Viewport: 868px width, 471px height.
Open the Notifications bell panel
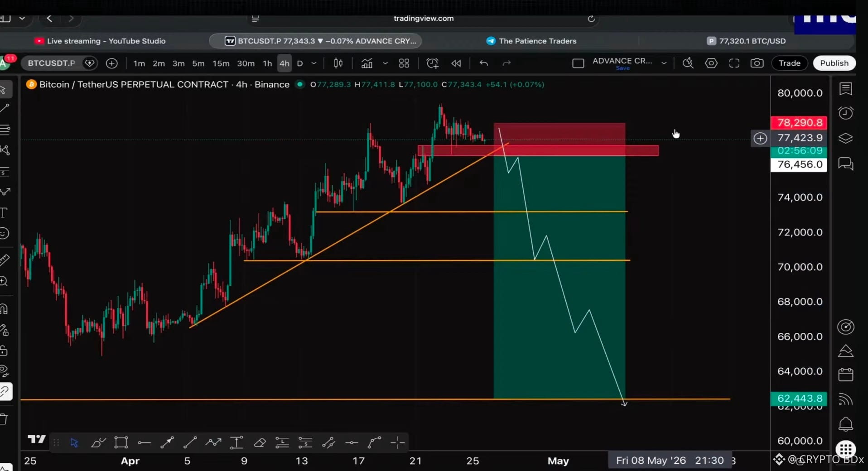point(845,424)
